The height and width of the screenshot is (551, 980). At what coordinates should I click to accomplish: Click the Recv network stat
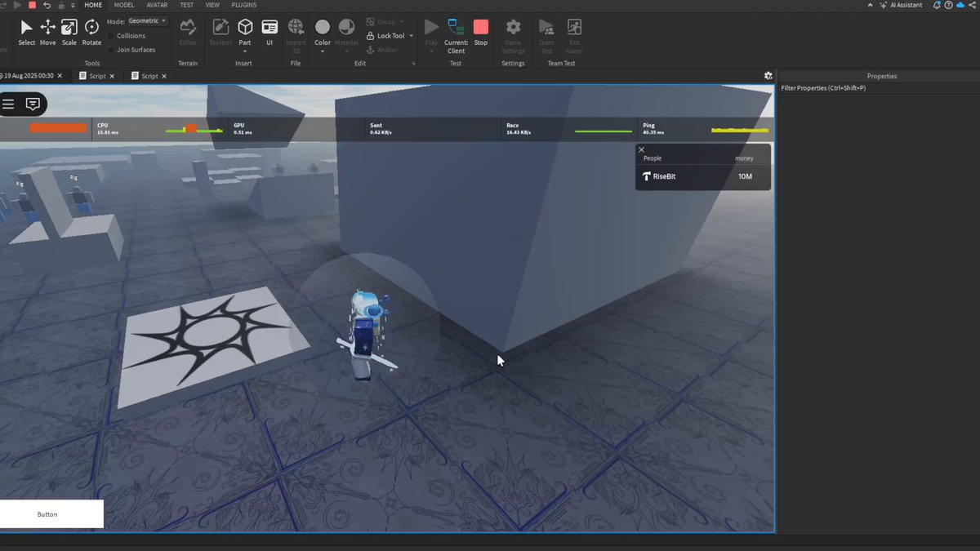pyautogui.click(x=568, y=129)
